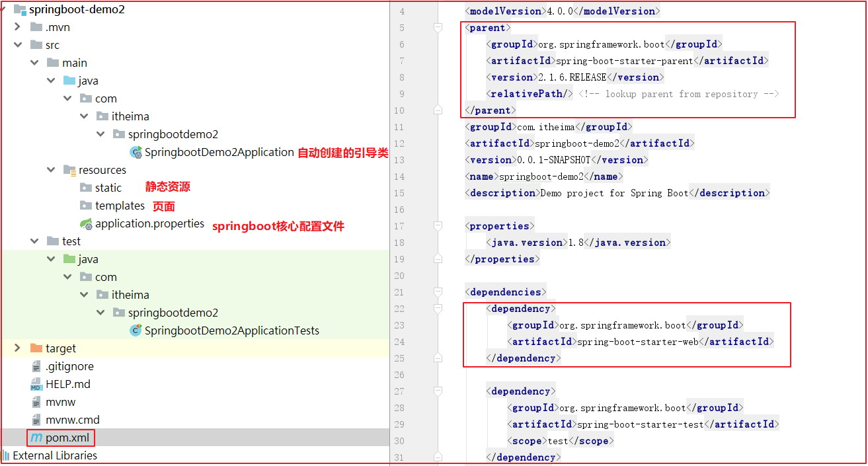
Task: Fold the dependencies tag at line 21
Action: pyautogui.click(x=438, y=292)
